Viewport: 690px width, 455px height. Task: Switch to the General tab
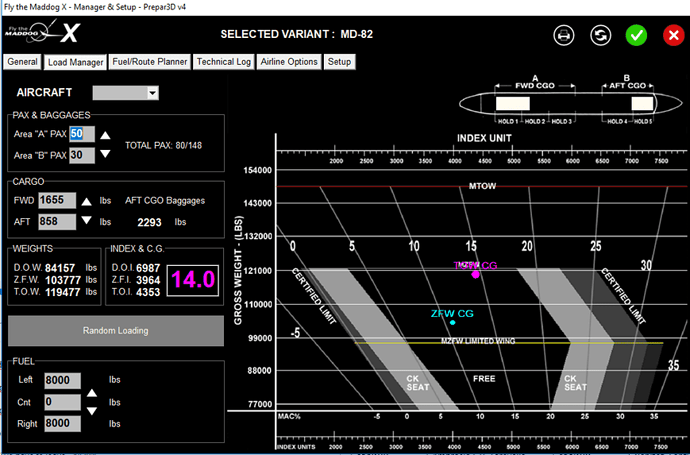tap(23, 62)
